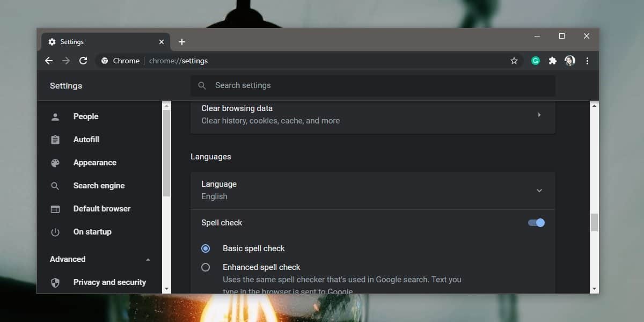Click the Default browser window icon
Viewport: 644px width, 322px height.
pyautogui.click(x=55, y=209)
